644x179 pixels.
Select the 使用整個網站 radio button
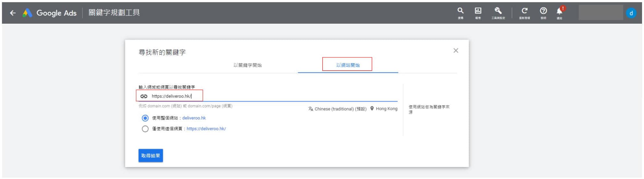145,118
